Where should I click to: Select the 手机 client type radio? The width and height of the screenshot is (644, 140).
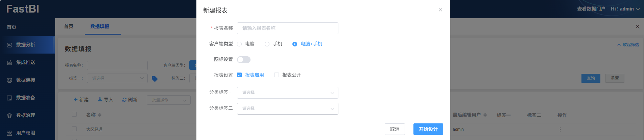[x=267, y=44]
